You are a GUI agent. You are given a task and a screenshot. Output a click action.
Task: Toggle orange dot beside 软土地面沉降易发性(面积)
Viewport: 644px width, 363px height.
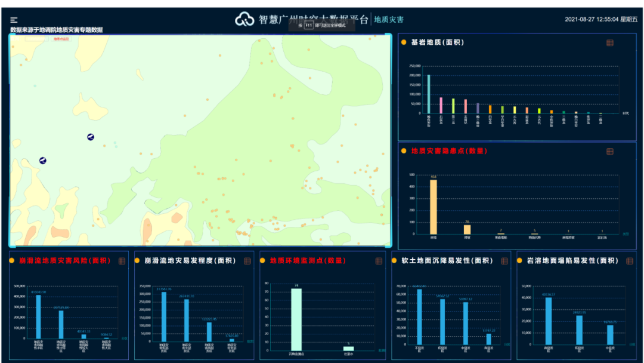coord(394,261)
